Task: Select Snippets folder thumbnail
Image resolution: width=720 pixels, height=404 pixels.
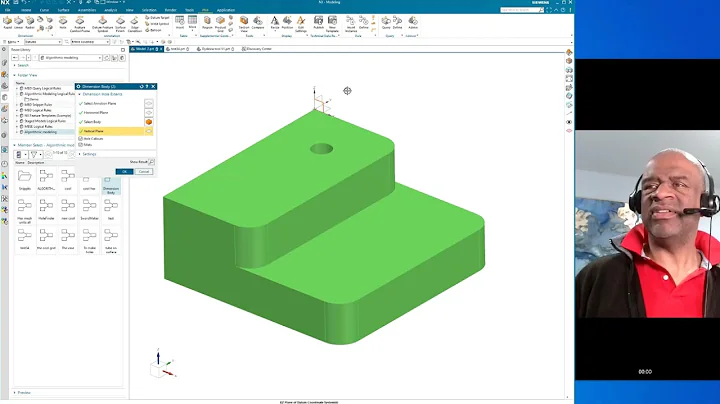Action: [x=24, y=180]
